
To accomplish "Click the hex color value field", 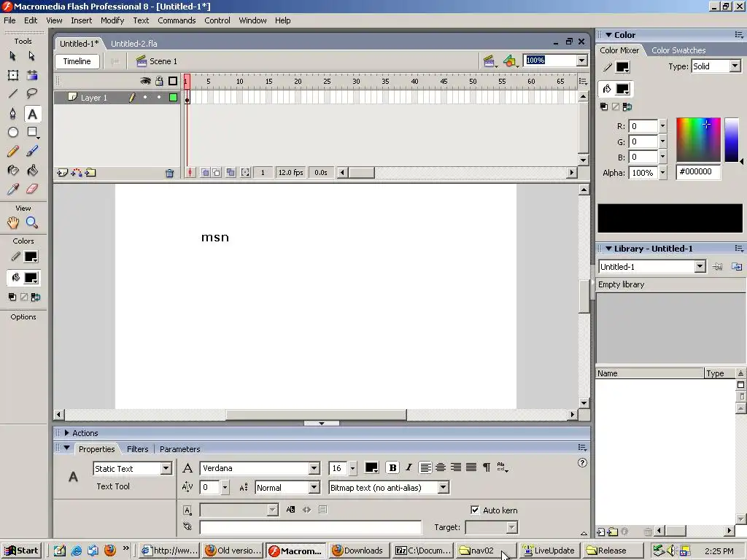I will point(698,172).
